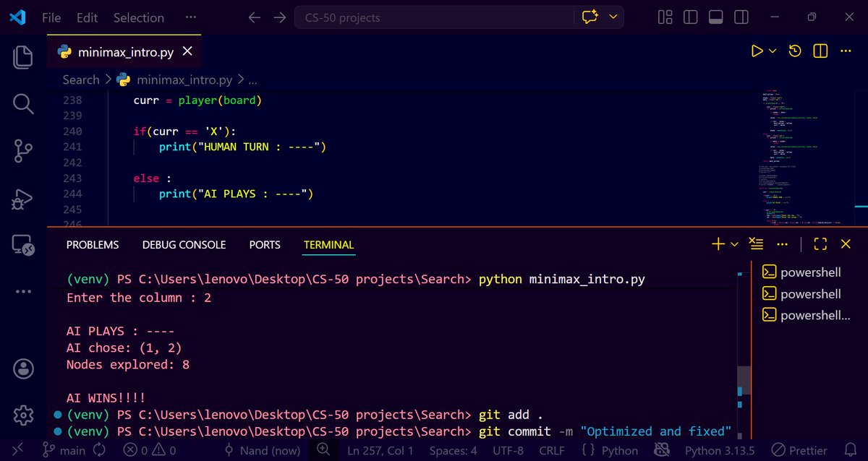Open remote window indicator in status bar
This screenshot has width=868, height=461.
18,450
